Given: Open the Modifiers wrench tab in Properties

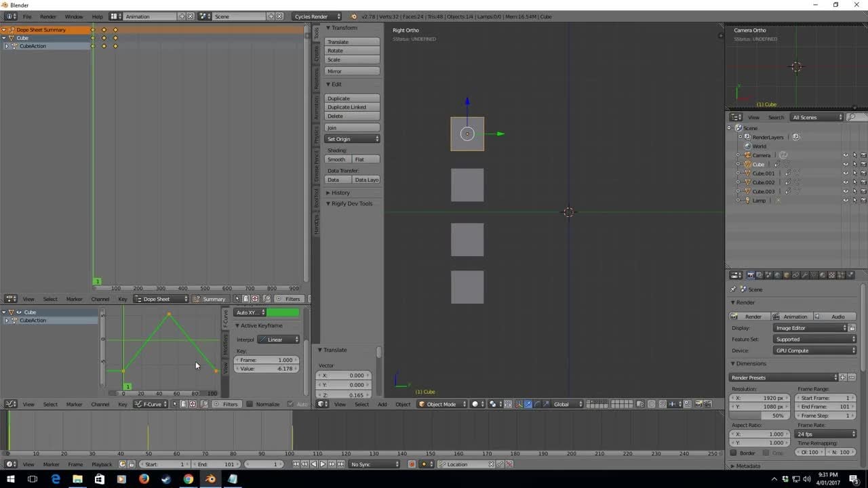Looking at the screenshot, I should click(x=804, y=275).
